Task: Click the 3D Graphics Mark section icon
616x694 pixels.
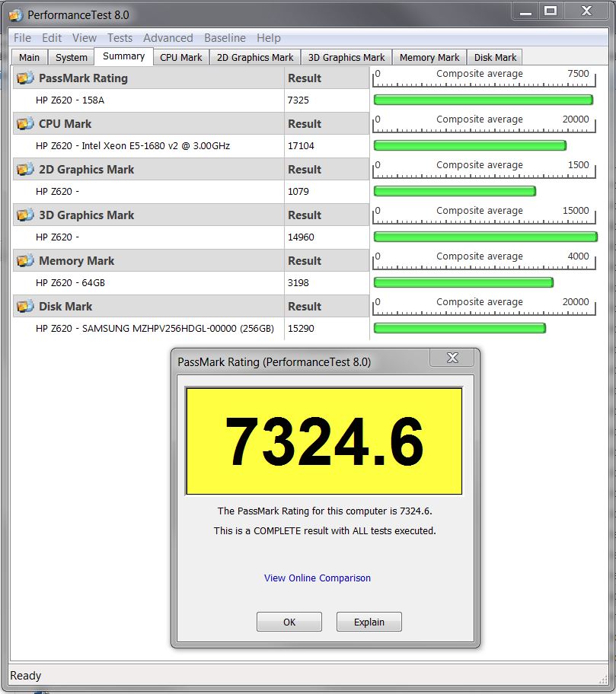Action: coord(25,215)
